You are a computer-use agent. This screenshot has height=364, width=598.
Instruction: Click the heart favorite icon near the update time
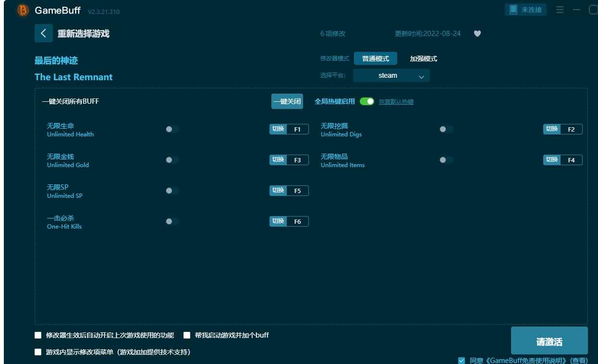[477, 34]
